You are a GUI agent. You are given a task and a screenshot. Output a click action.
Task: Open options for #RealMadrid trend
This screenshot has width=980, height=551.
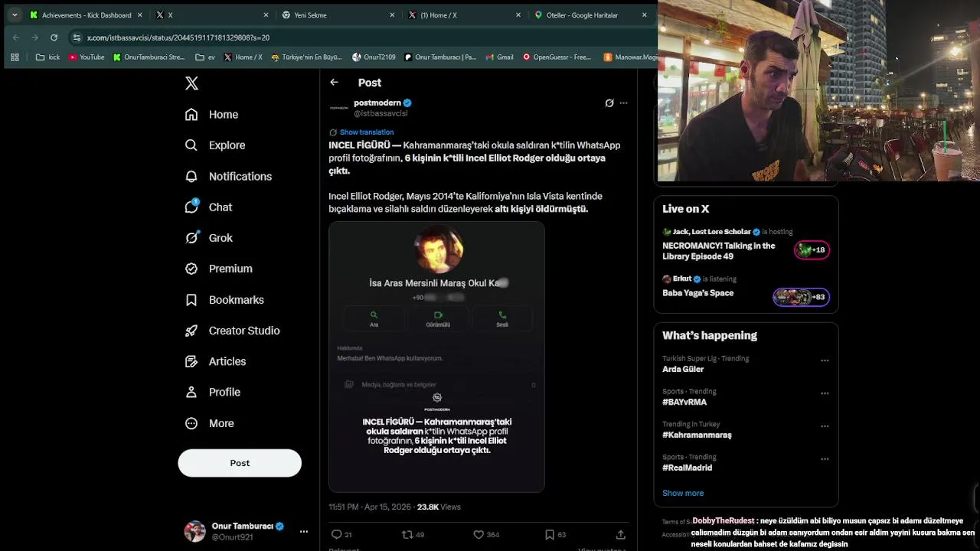825,459
